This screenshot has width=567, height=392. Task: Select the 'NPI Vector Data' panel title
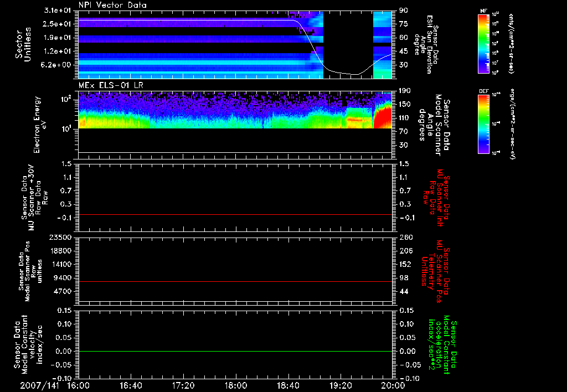click(x=112, y=5)
